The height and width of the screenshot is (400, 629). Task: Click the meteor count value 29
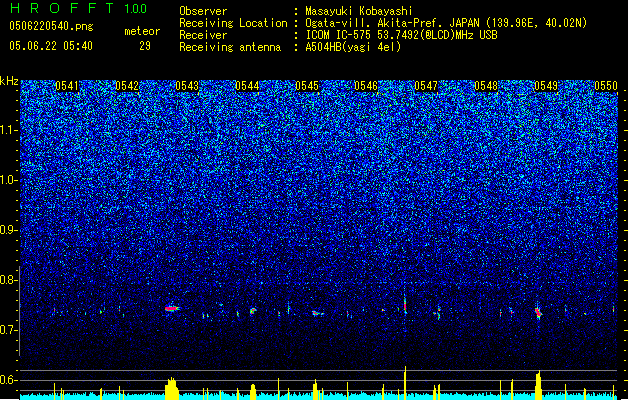[x=145, y=46]
